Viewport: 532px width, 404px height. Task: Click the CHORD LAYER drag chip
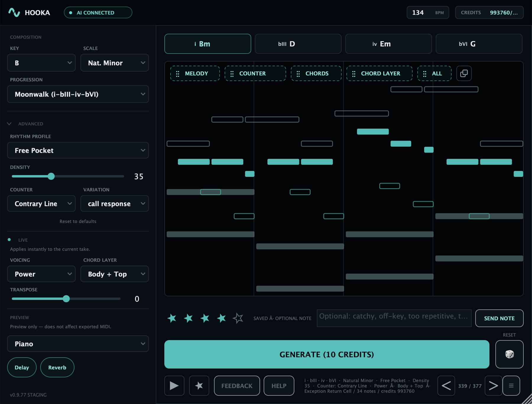coord(379,73)
